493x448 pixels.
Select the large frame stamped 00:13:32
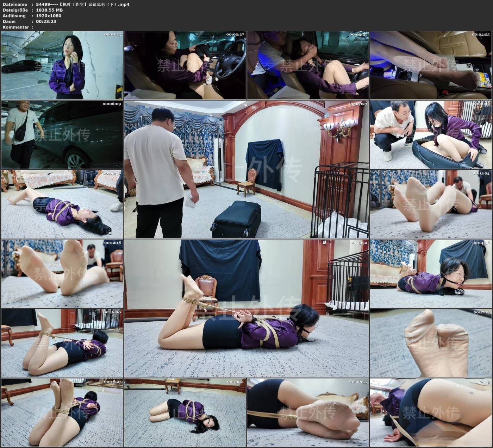coord(246,308)
